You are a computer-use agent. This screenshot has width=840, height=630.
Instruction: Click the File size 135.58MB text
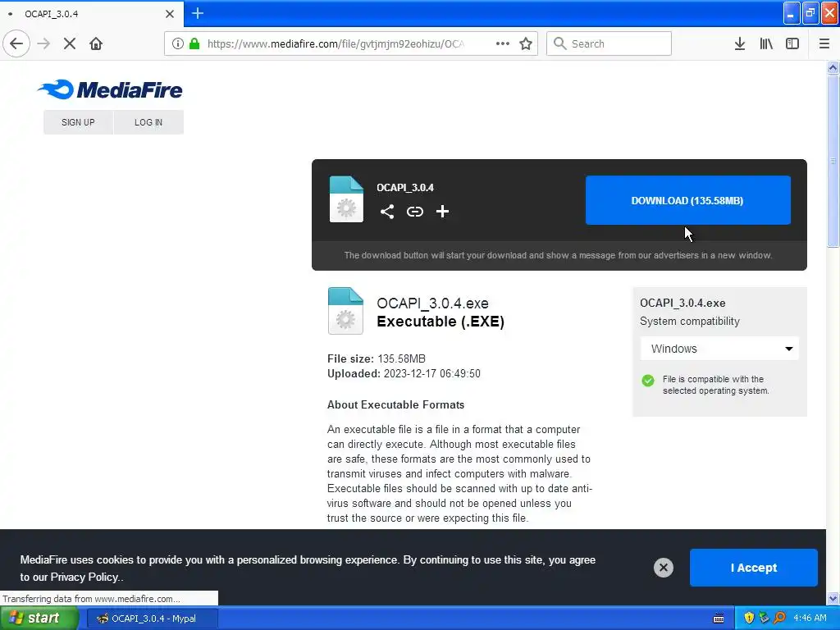click(376, 359)
